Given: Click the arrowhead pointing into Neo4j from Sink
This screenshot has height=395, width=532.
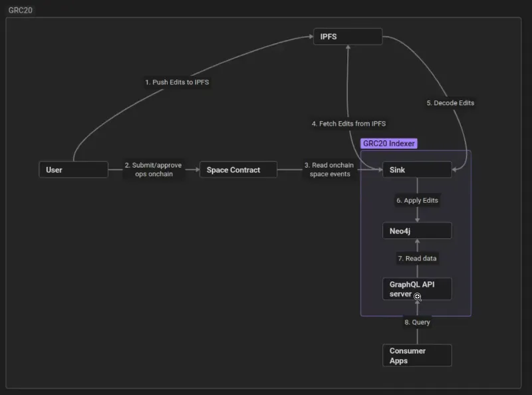Looking at the screenshot, I should (417, 220).
